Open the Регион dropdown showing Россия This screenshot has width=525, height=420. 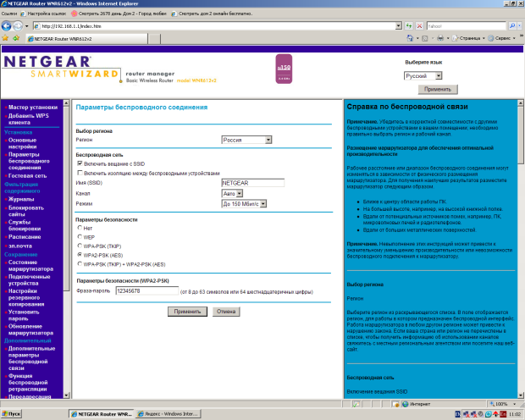click(x=246, y=140)
